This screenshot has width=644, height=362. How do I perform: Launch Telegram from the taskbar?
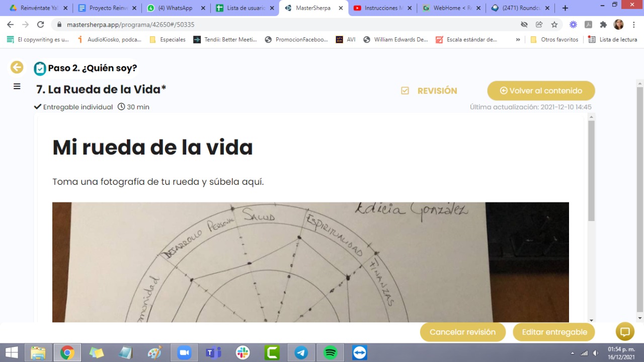tap(301, 353)
